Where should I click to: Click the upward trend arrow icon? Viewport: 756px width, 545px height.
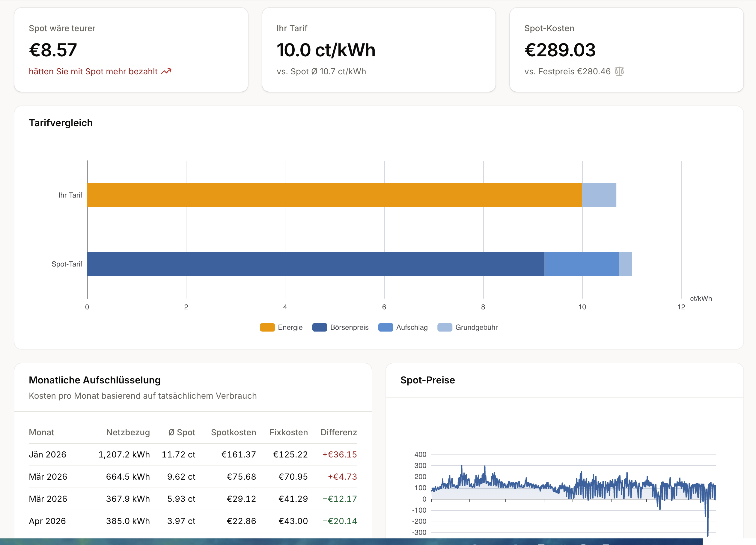(166, 71)
